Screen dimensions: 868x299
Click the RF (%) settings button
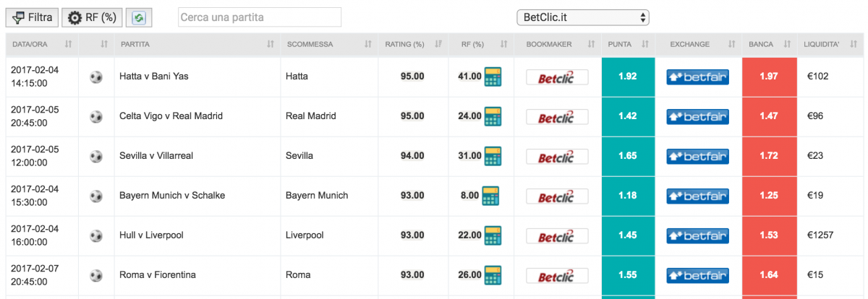pos(92,17)
